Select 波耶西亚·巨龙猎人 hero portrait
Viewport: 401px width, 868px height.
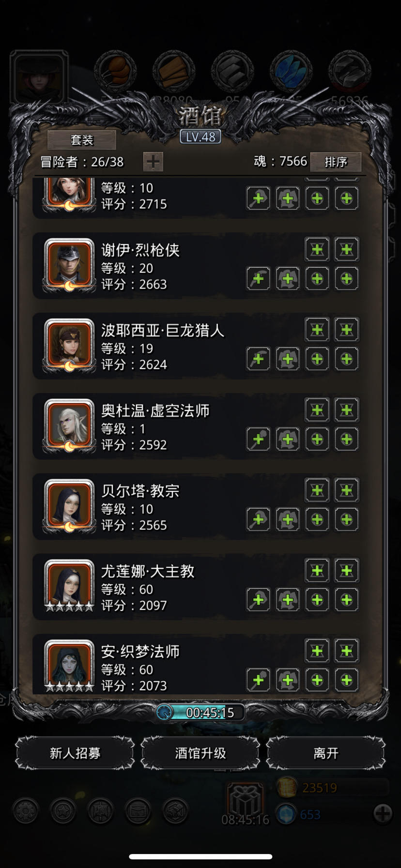tap(69, 345)
